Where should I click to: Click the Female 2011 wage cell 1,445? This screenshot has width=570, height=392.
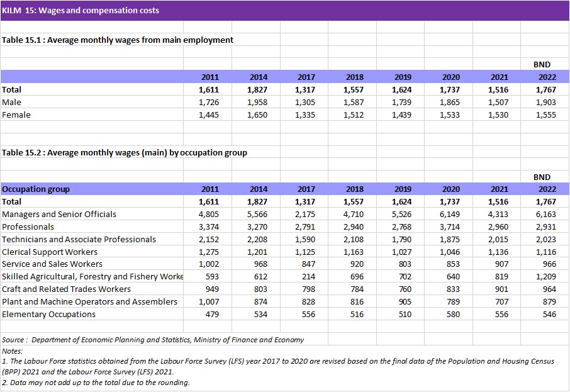209,115
